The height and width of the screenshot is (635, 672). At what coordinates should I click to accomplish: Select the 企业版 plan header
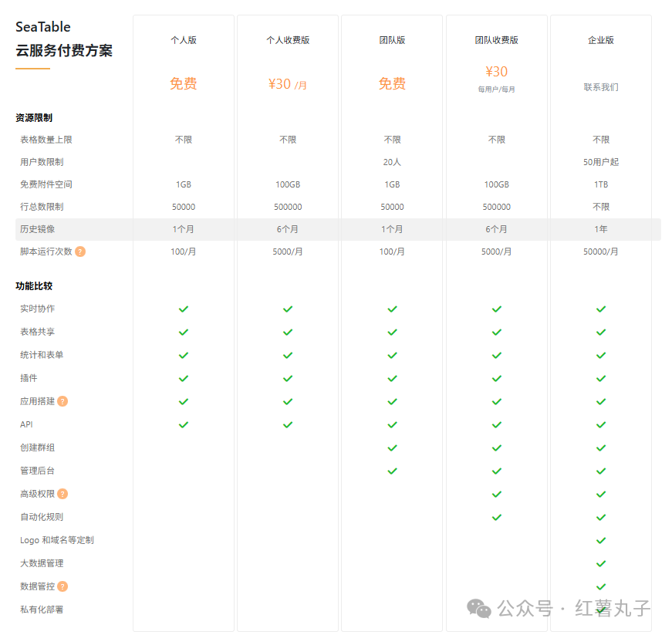(601, 40)
